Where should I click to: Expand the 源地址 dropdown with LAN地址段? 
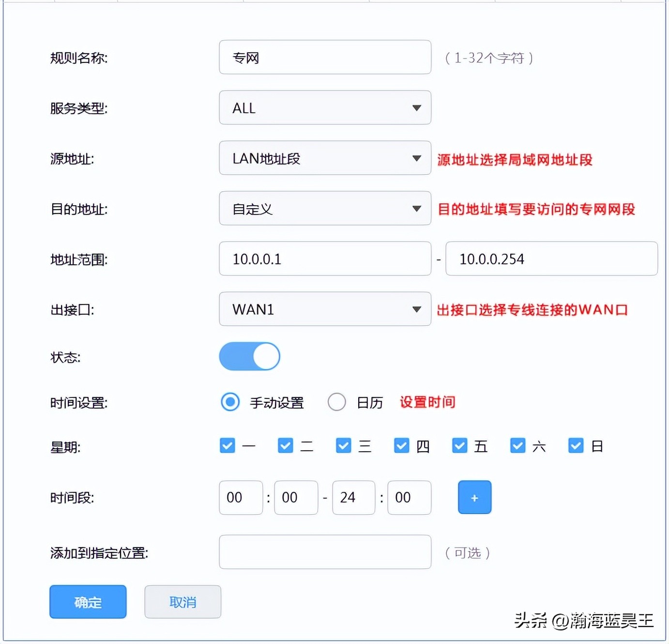click(324, 158)
